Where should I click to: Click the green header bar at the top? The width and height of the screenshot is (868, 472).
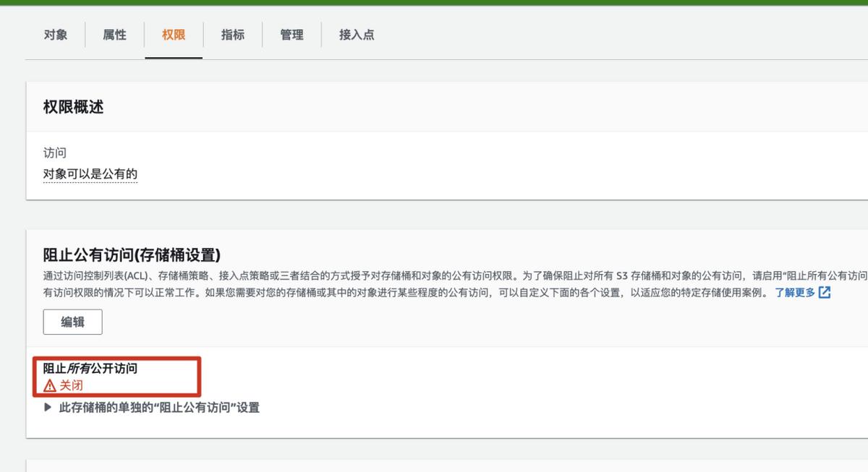point(434,2)
